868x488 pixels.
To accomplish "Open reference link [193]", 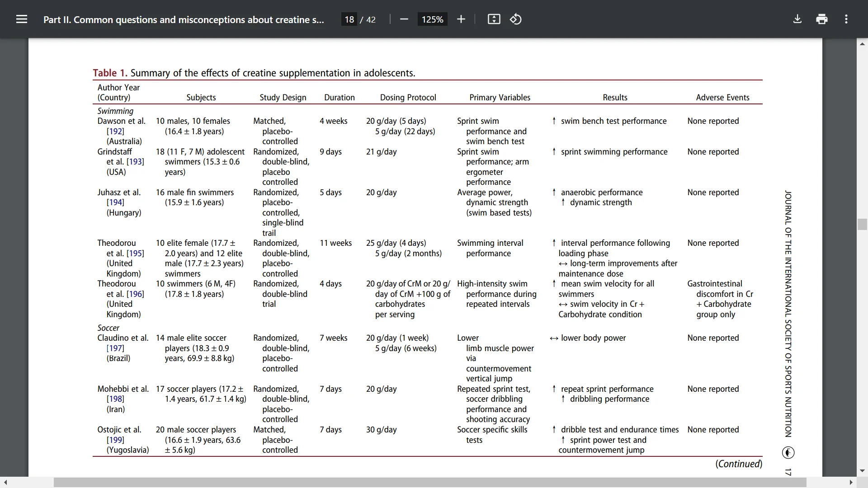I will [135, 162].
